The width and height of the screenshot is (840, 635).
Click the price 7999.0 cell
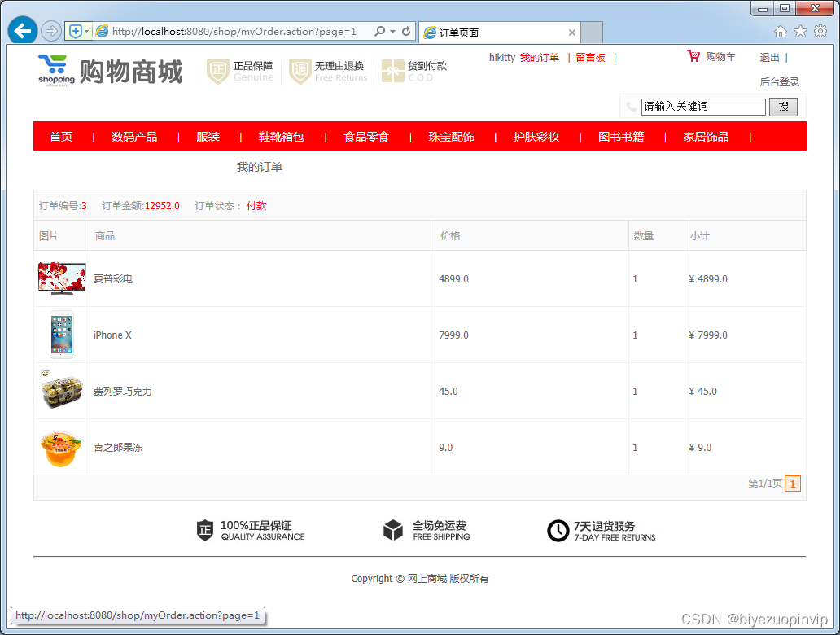(x=453, y=335)
